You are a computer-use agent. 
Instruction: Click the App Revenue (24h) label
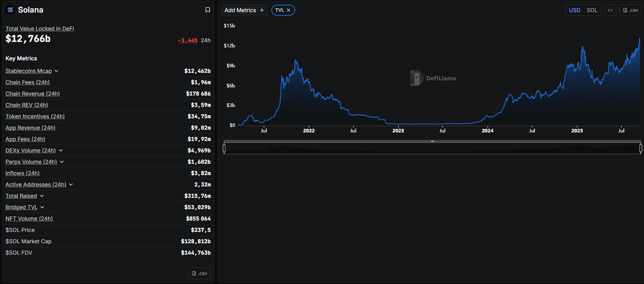pyautogui.click(x=30, y=128)
